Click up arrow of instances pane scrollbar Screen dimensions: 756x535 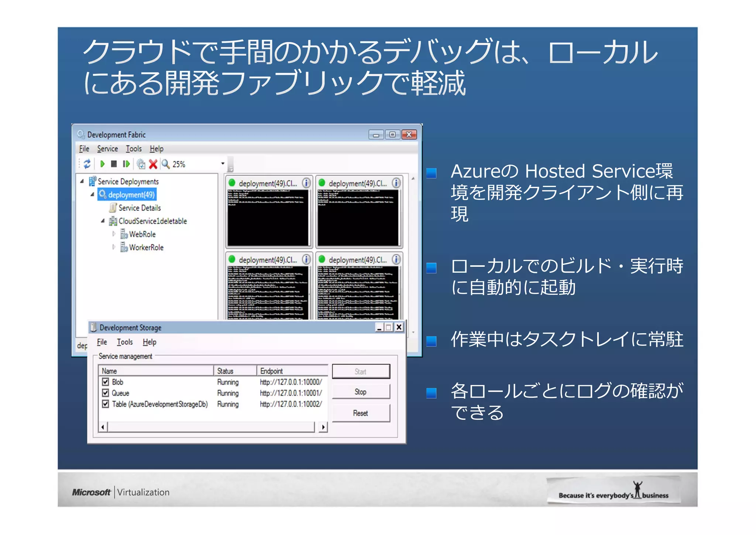pos(413,178)
